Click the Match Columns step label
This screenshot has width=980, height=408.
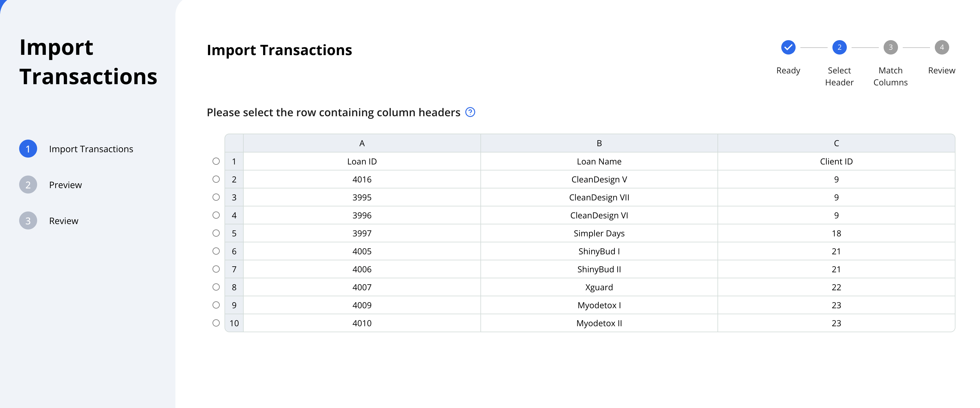coord(891,76)
